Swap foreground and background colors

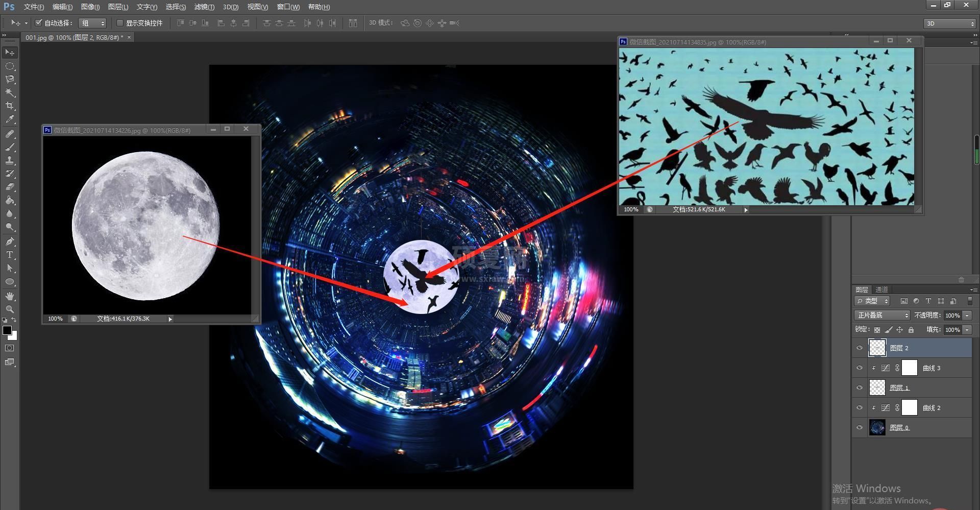(14, 320)
